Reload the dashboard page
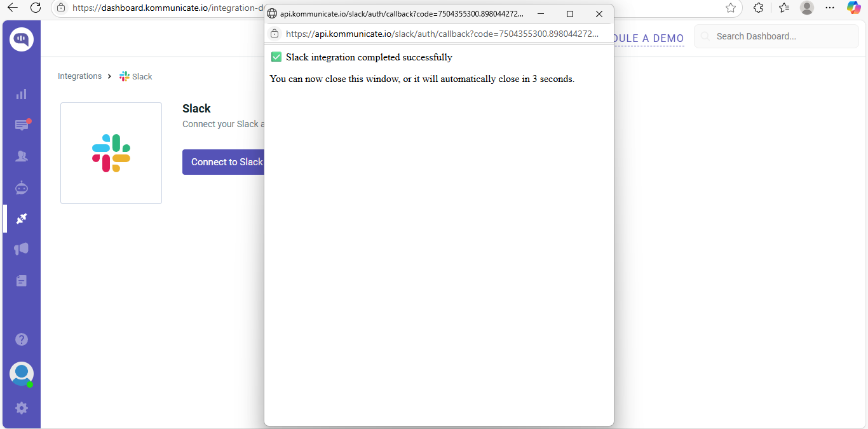 coord(36,8)
